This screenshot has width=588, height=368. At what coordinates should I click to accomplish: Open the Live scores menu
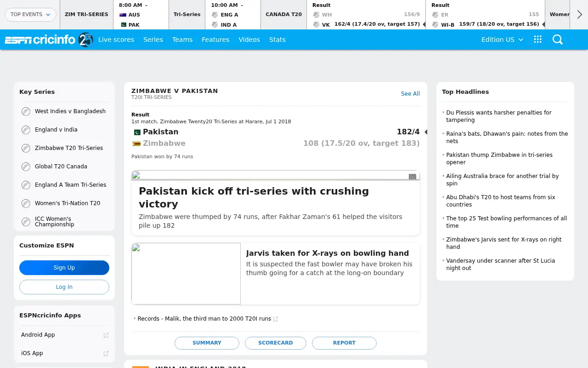(x=116, y=40)
